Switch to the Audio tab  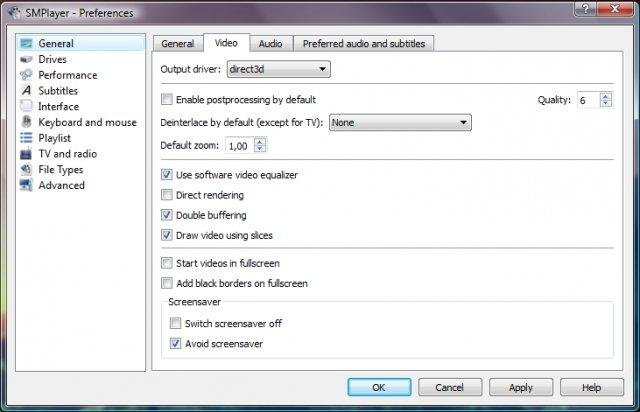tap(270, 44)
